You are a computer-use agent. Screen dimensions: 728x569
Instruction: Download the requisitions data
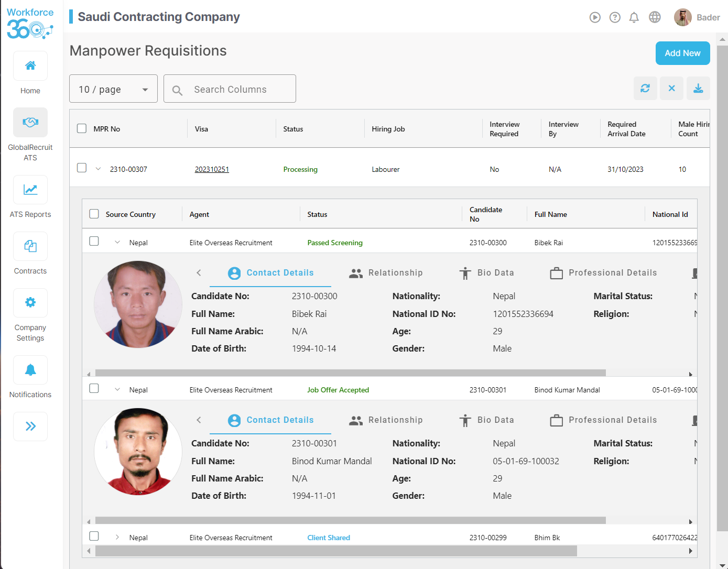pos(698,88)
